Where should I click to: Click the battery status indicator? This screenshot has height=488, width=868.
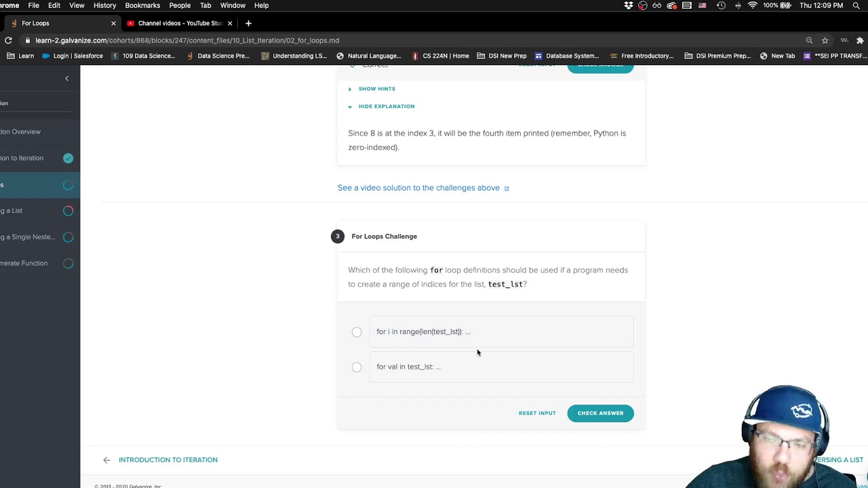coord(777,5)
